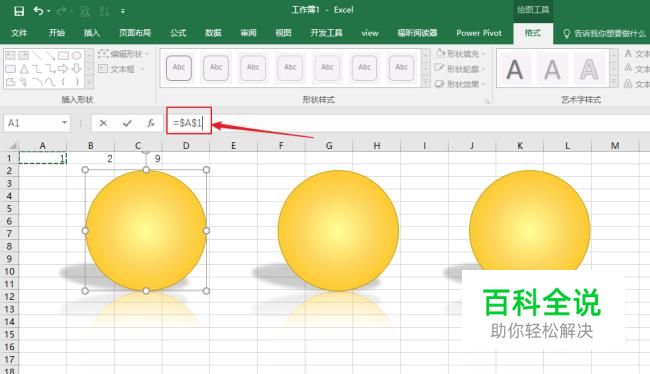Select the right bracket shape
650x374 pixels.
pos(77,82)
